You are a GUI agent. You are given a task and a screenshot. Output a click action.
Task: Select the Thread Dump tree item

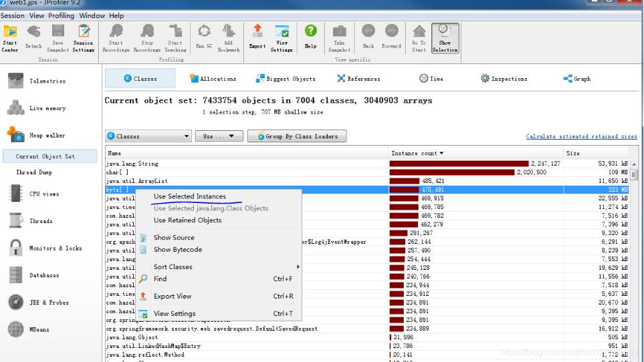[x=33, y=172]
